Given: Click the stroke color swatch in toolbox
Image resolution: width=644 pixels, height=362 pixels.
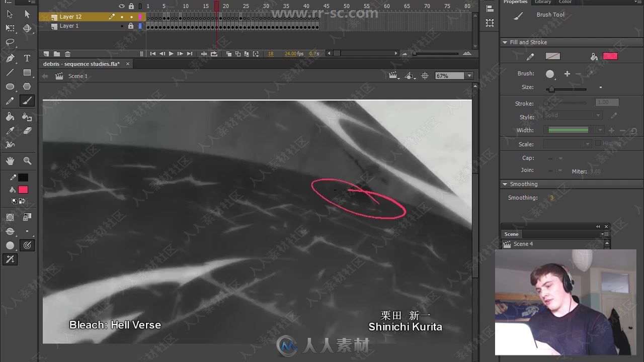Looking at the screenshot, I should [23, 177].
